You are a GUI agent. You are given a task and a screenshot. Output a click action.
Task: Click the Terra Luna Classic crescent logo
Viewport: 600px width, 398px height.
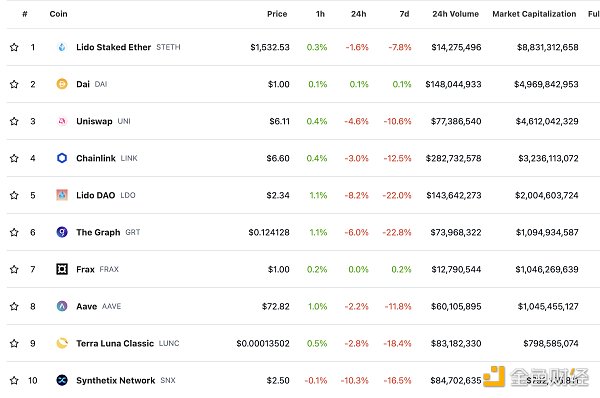click(62, 343)
